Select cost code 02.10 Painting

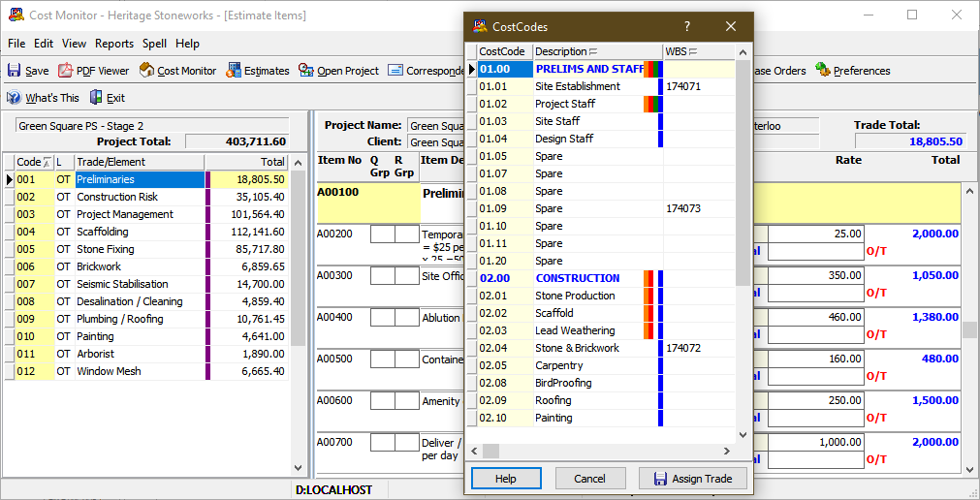pyautogui.click(x=601, y=419)
